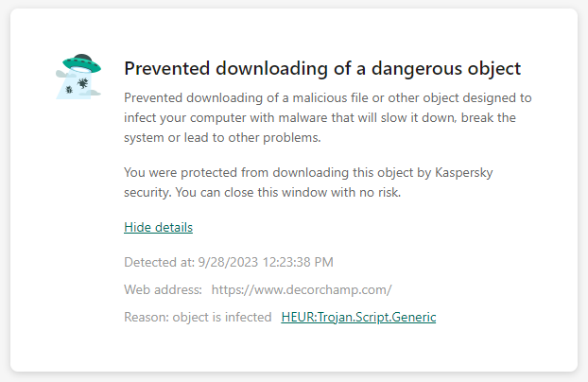Select the 12:23:38 PM detection time

tap(298, 262)
